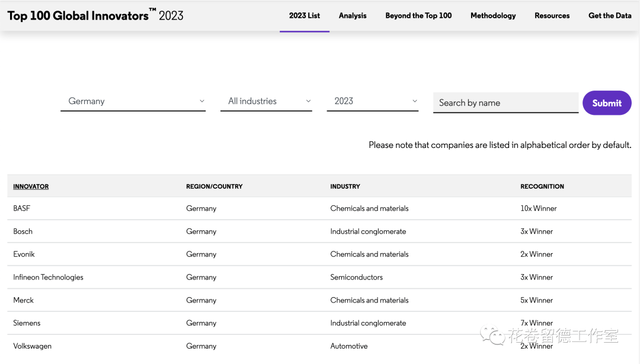The width and height of the screenshot is (640, 364).
Task: Click the Germany cell in Volkswagen row
Action: tap(201, 346)
